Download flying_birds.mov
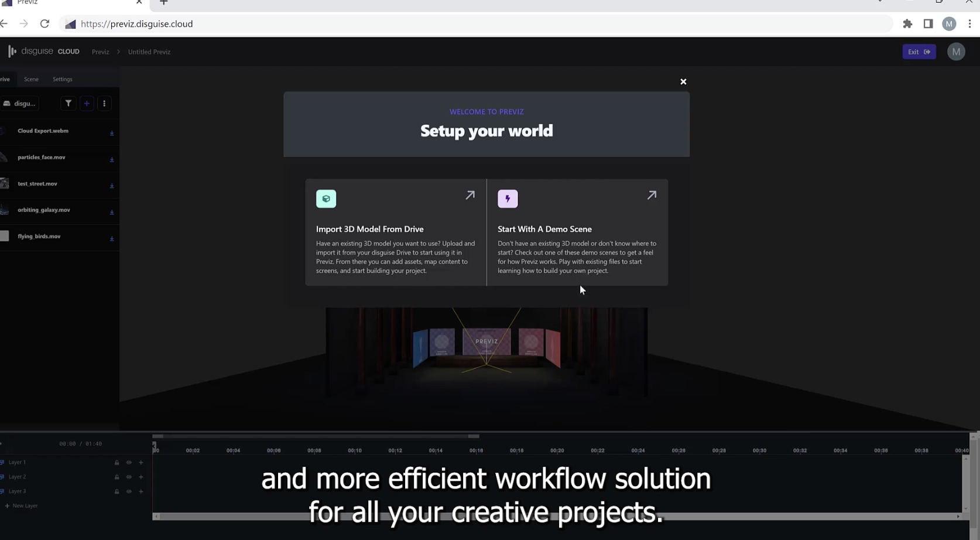980x540 pixels. (112, 238)
